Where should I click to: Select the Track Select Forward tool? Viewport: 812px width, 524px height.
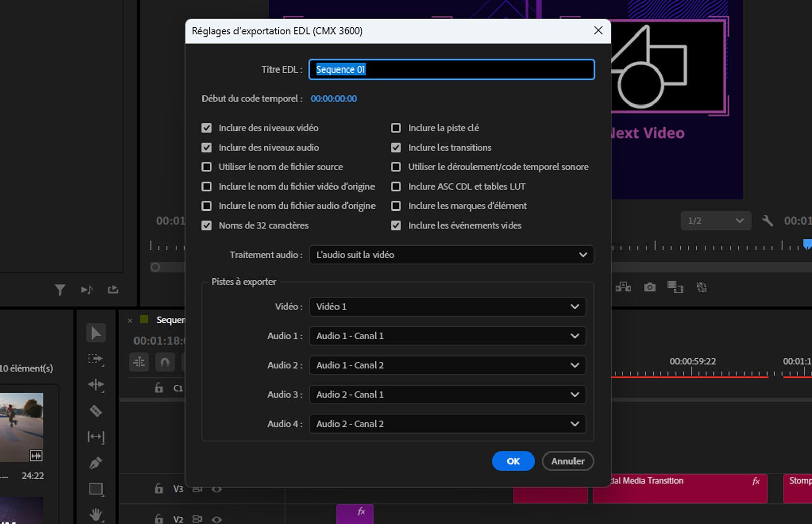click(x=95, y=359)
